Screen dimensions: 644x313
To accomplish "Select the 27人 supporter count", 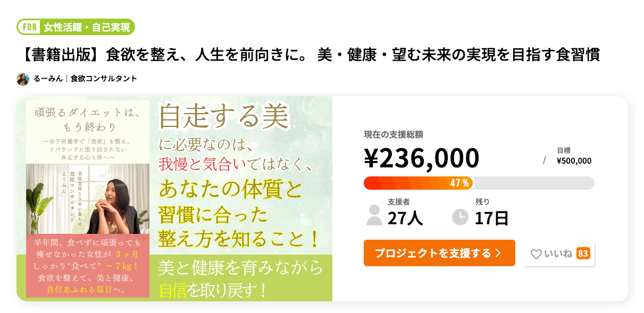I will point(405,218).
